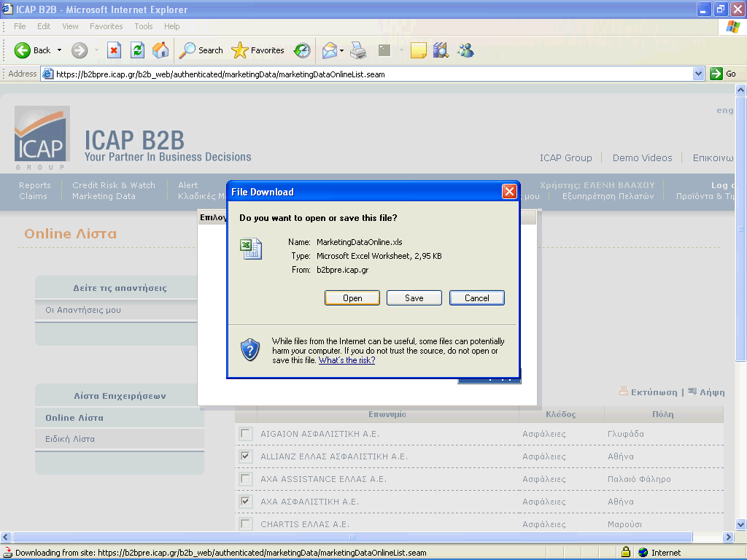
Task: Close the File Download dialog
Action: [509, 192]
